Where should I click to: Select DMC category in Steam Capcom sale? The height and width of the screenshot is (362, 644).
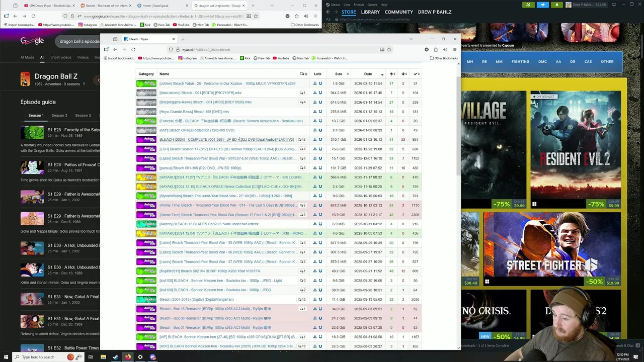point(542,62)
